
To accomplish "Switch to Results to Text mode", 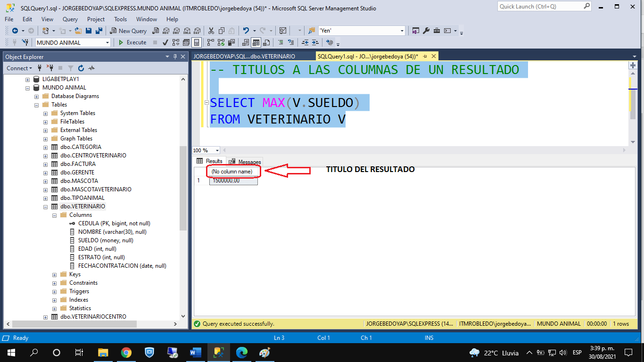I will [x=245, y=42].
